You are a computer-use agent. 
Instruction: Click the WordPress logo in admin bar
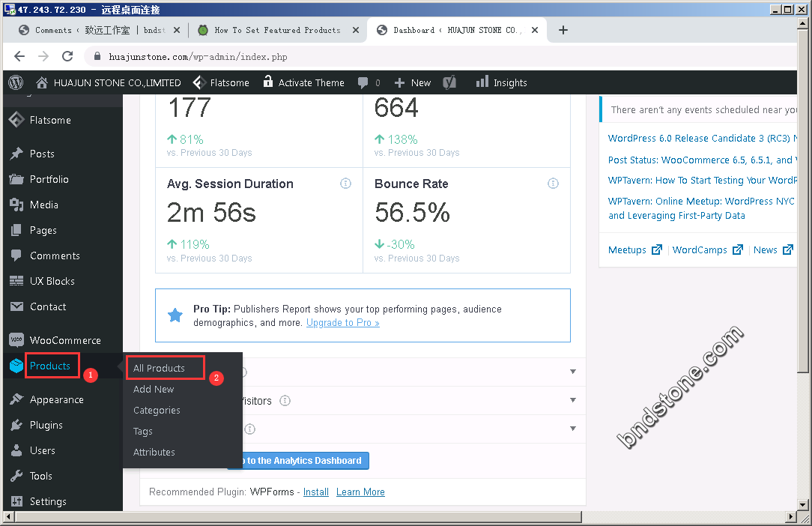[x=16, y=82]
